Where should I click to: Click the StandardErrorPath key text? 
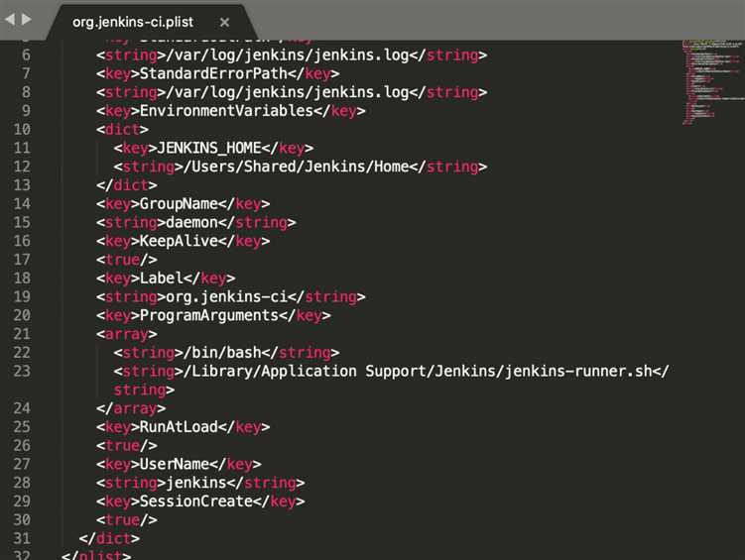click(213, 73)
